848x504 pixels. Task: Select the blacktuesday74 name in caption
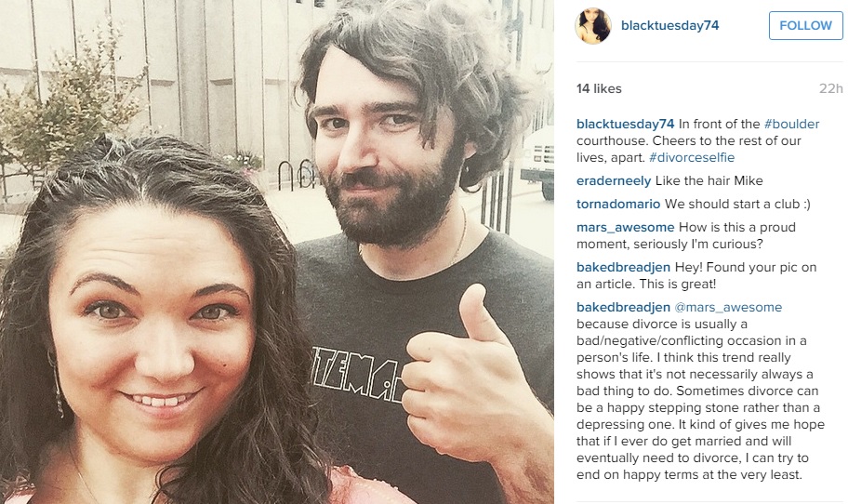click(625, 124)
